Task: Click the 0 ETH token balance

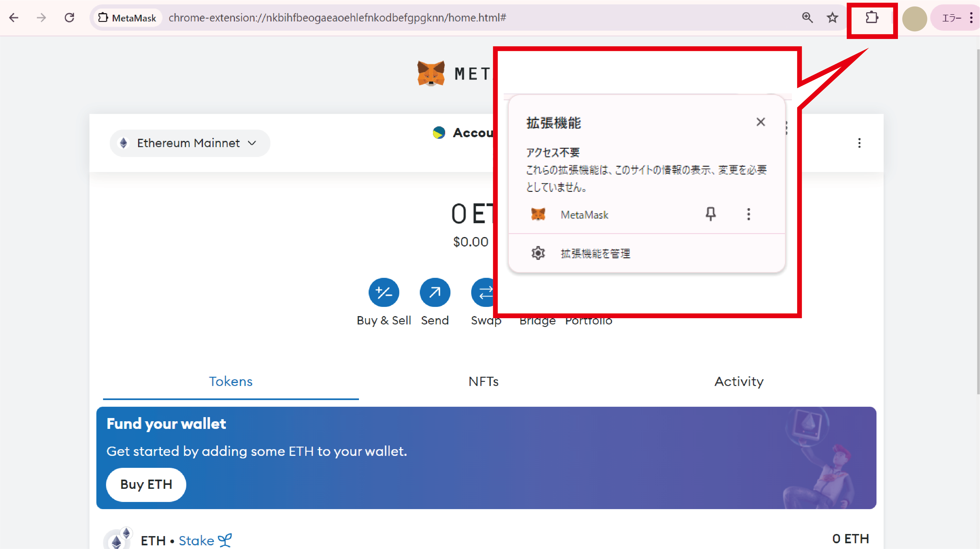Action: (851, 539)
